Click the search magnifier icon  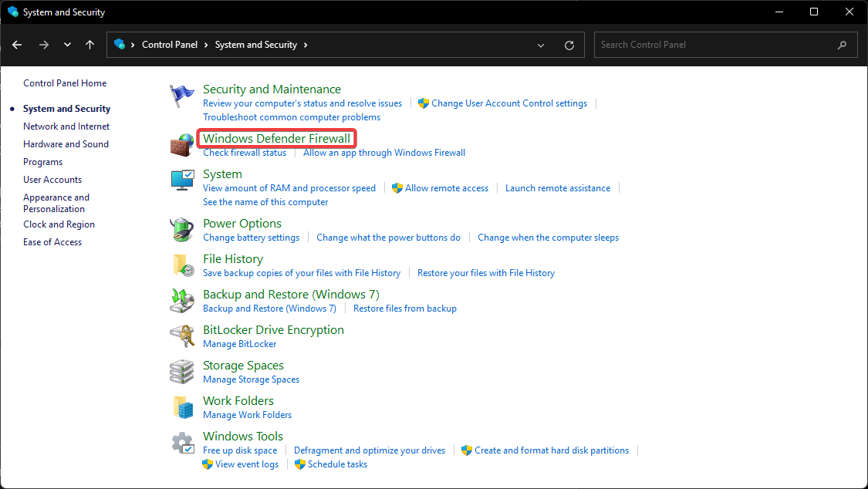point(842,45)
